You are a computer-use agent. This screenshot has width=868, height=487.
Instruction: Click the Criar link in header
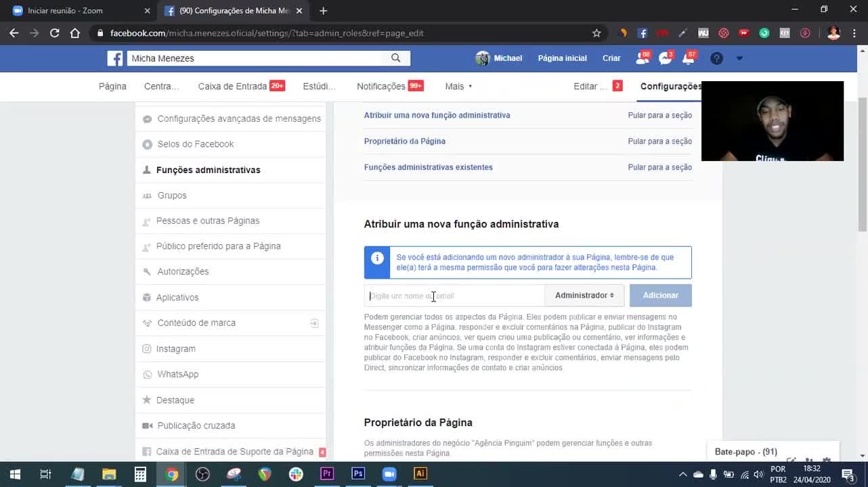(611, 58)
